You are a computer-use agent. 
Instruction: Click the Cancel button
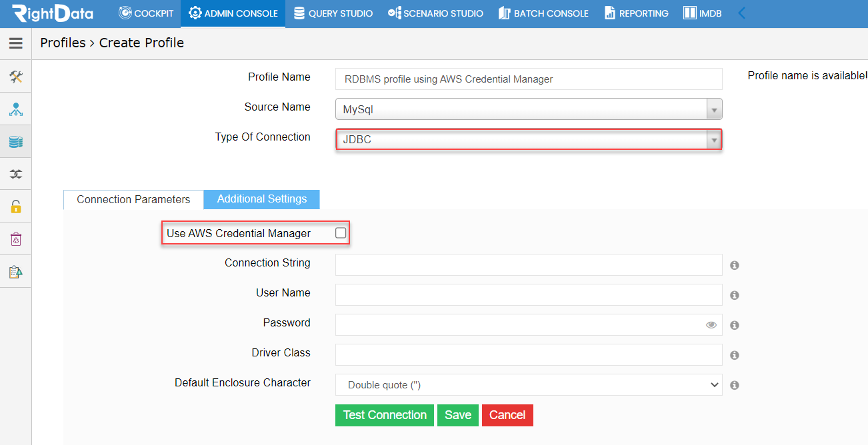(507, 415)
